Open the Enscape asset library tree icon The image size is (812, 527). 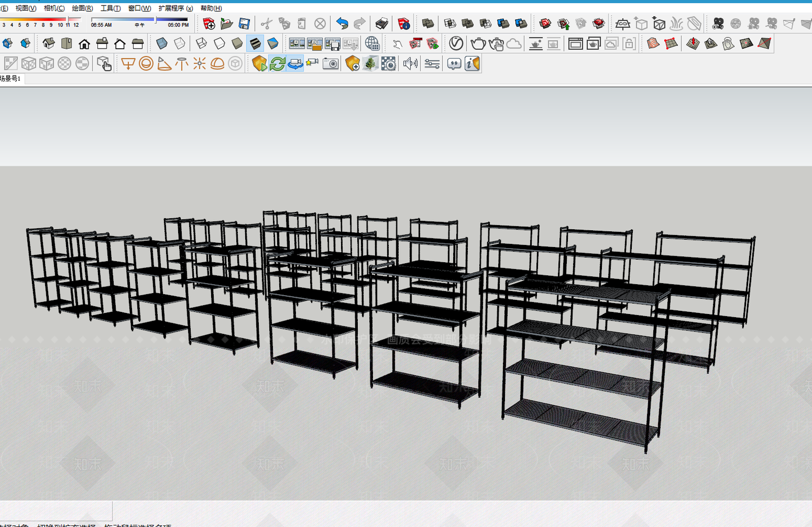tap(370, 64)
